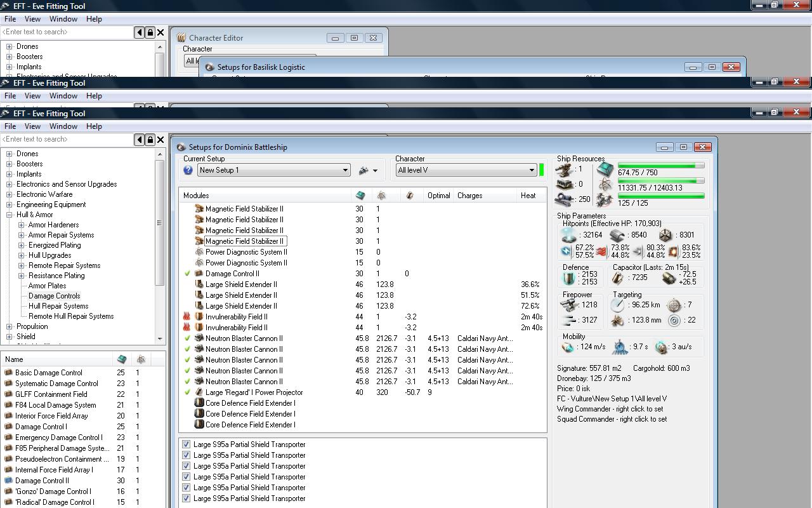Click the calibration icon showing 250

pyautogui.click(x=565, y=199)
